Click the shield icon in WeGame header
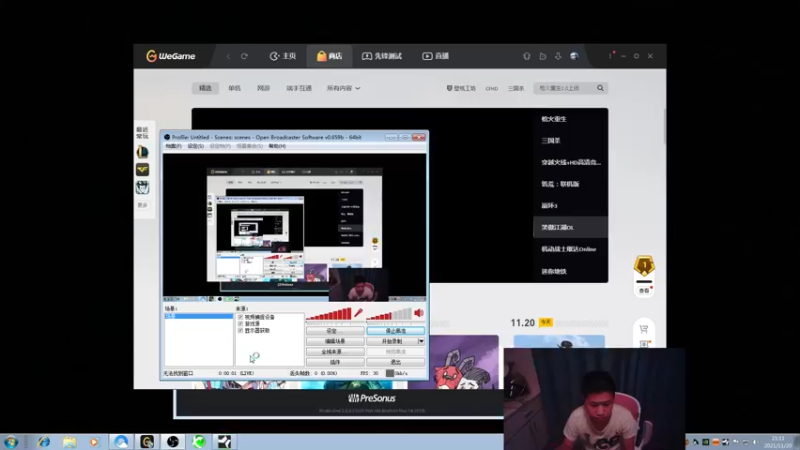 pyautogui.click(x=527, y=56)
